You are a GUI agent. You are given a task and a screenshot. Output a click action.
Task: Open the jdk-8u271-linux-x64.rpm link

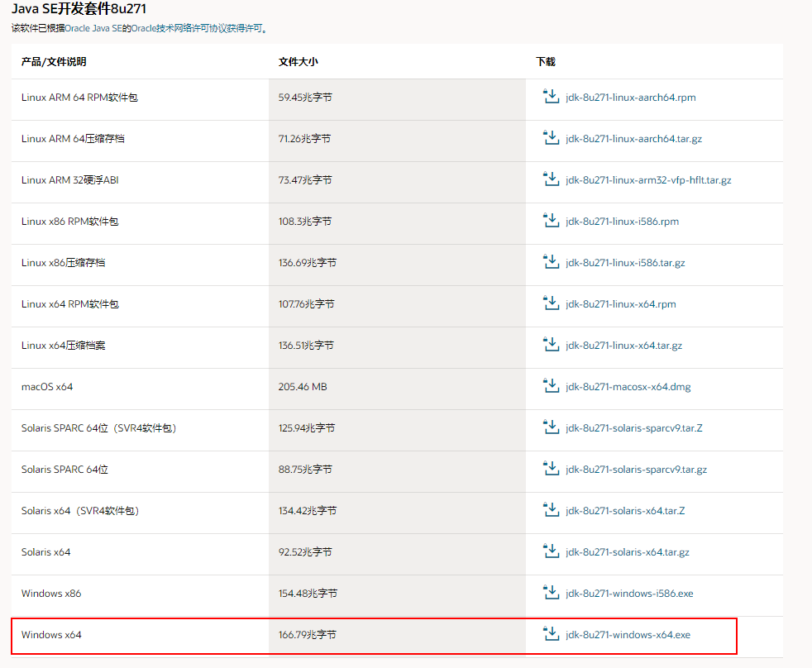[621, 304]
